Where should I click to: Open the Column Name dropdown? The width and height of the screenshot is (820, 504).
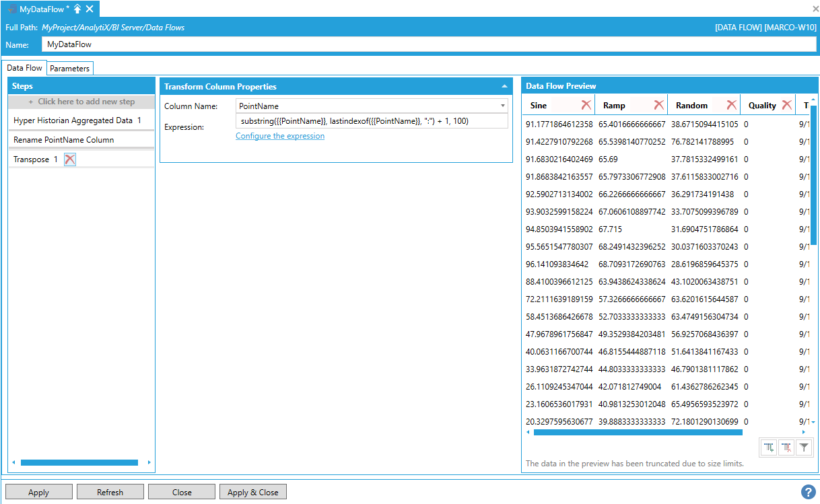click(x=503, y=106)
